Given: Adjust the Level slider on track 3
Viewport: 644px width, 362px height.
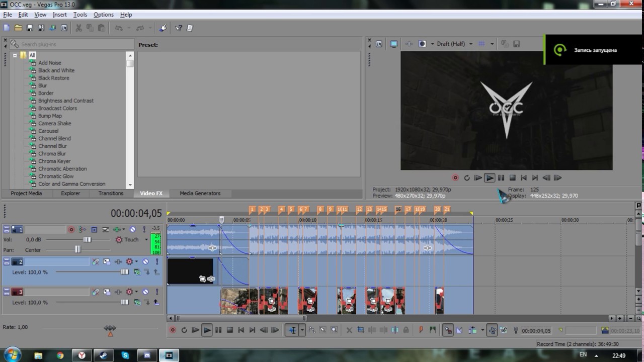Looking at the screenshot, I should 124,302.
